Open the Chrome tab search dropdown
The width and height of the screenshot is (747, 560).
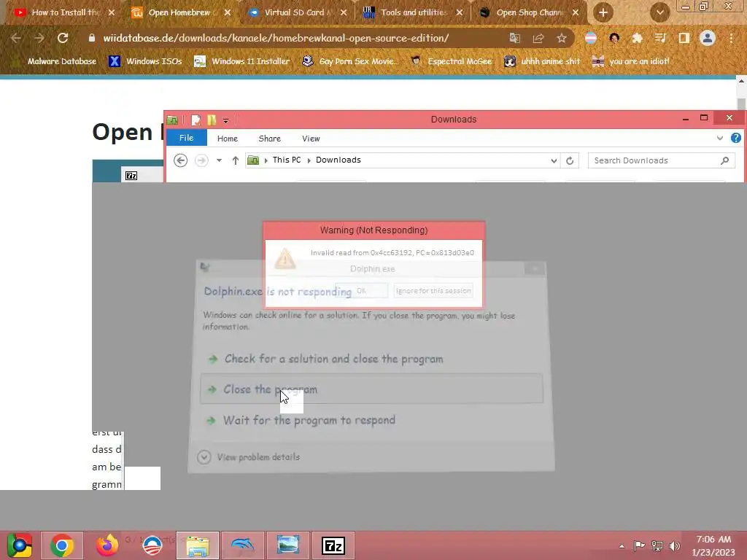(x=659, y=12)
